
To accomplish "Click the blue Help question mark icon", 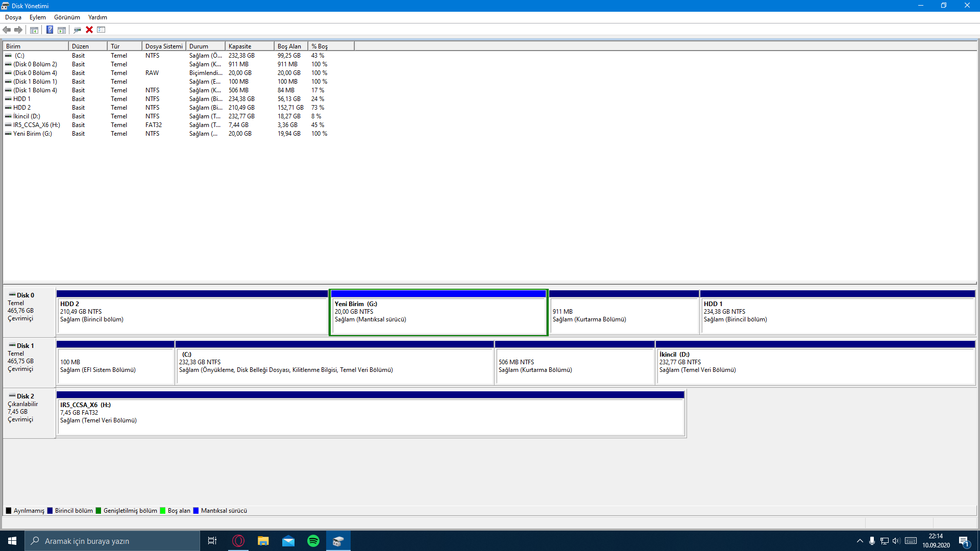I will (50, 30).
